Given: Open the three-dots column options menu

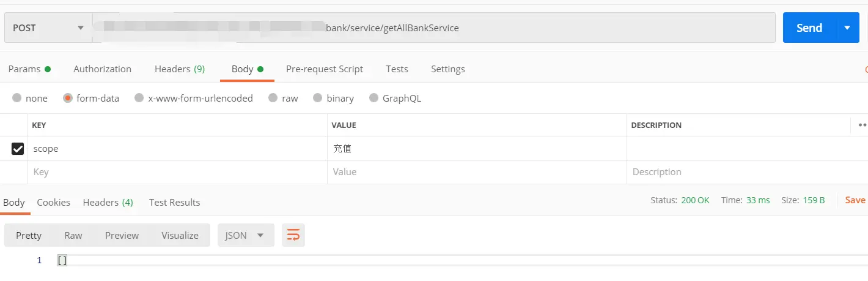Looking at the screenshot, I should point(862,125).
